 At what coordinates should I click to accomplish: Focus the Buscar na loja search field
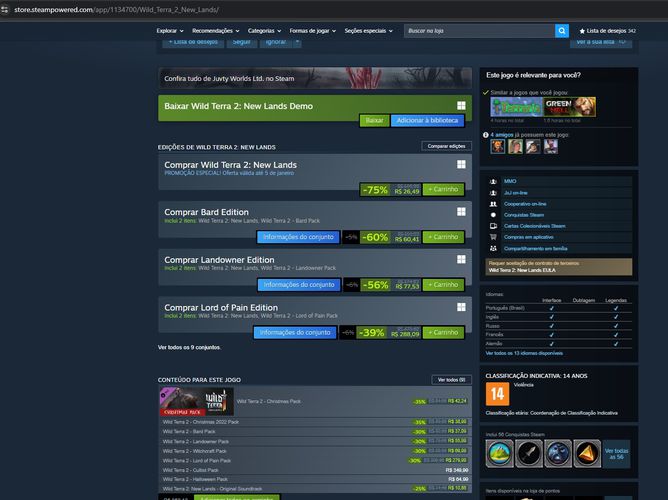coord(479,31)
